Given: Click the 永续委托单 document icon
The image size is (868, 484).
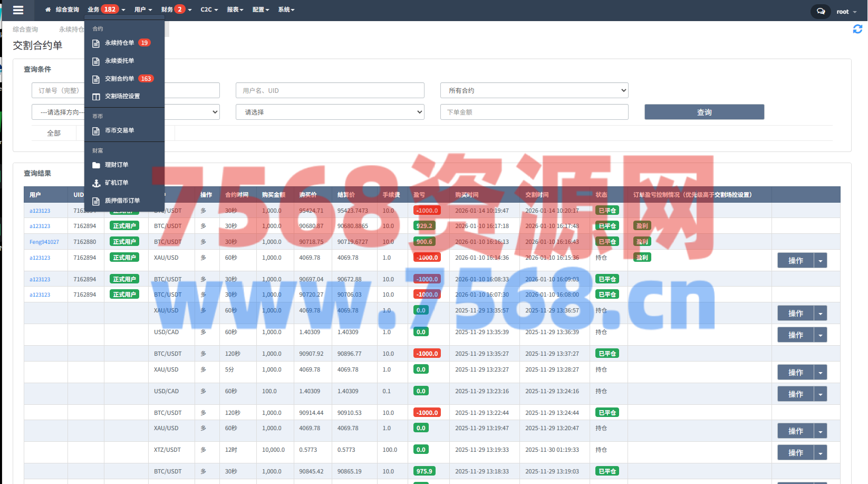Looking at the screenshot, I should pyautogui.click(x=96, y=61).
